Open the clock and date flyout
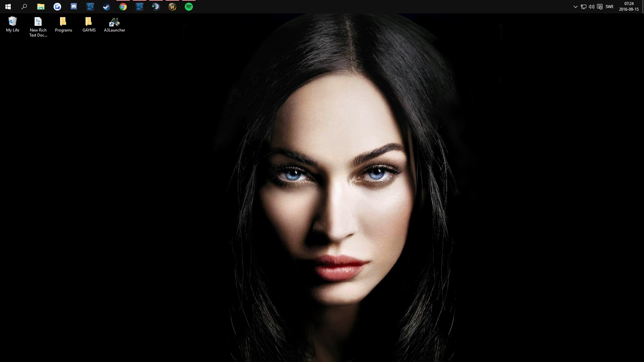Screen dimensions: 644x362 coord(629,7)
